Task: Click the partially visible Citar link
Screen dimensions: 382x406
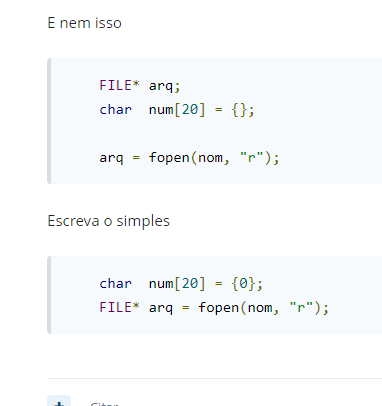Action: (104, 404)
